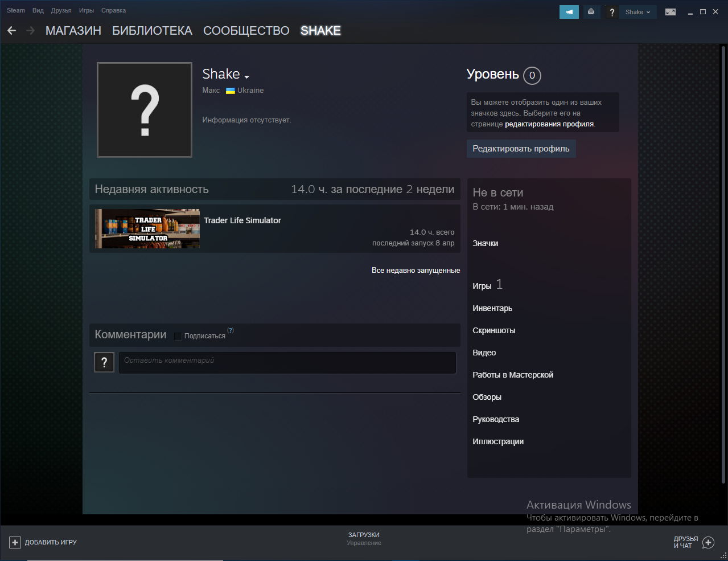Open the Обзоры link
Image resolution: width=728 pixels, height=561 pixels.
coord(487,397)
